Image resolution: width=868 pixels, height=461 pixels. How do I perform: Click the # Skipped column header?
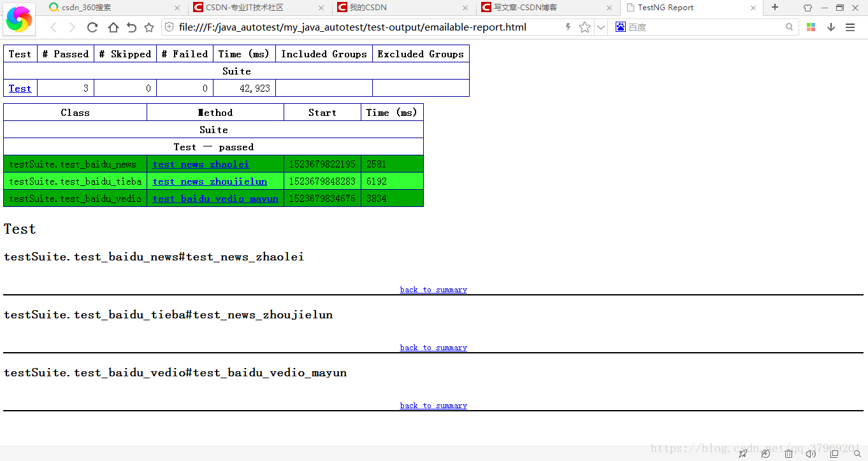[x=126, y=54]
